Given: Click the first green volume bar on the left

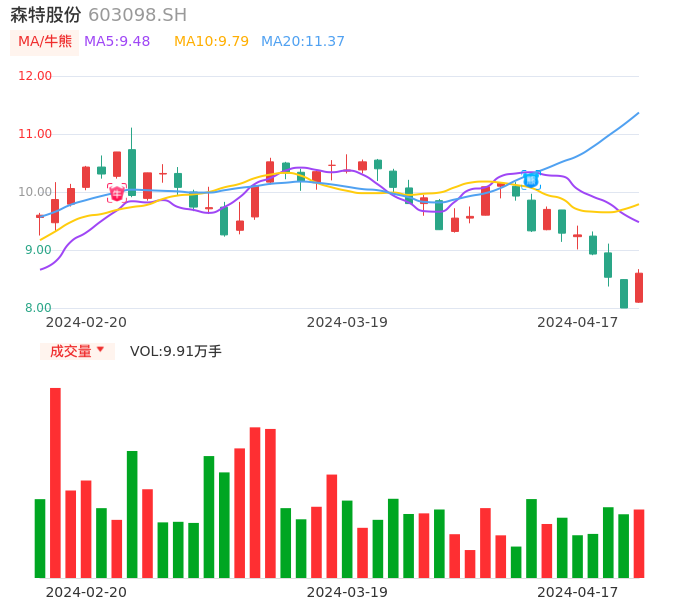Looking at the screenshot, I should point(40,538).
